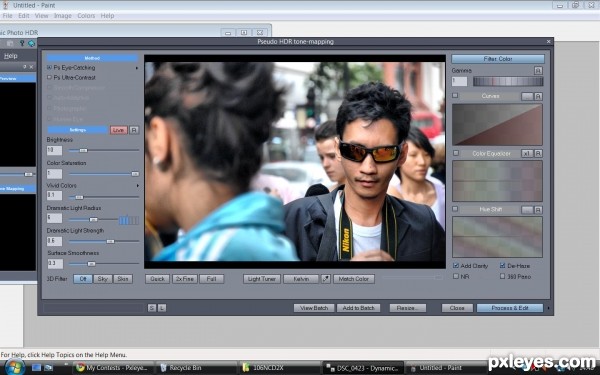Screen dimensions: 600x375
Task: Click the folder icon in Photo HDR toolbar
Action: (10, 43)
